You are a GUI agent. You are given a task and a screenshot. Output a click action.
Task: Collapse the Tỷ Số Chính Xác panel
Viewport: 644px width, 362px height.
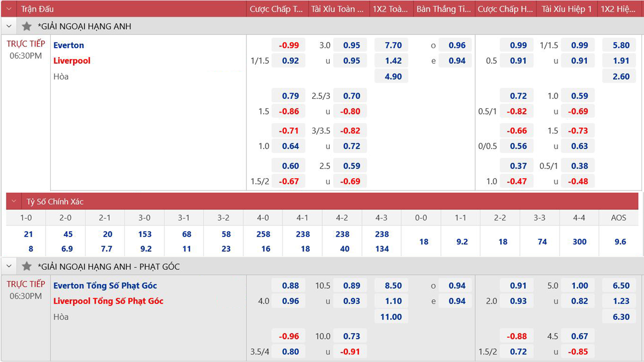pyautogui.click(x=14, y=201)
